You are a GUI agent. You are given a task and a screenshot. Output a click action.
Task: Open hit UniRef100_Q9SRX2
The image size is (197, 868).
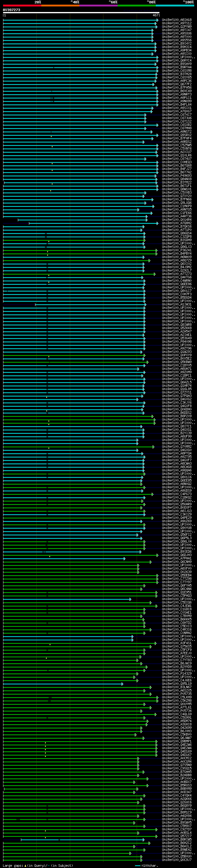[177, 135]
